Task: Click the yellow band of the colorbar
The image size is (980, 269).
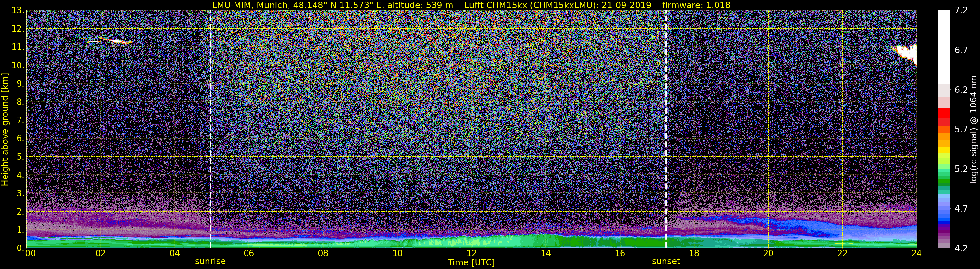Action: 944,150
